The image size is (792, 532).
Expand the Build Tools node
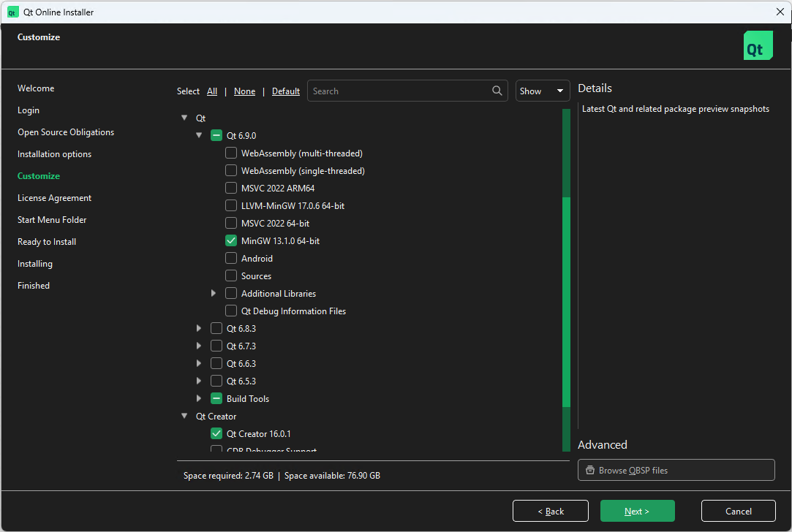coord(198,399)
